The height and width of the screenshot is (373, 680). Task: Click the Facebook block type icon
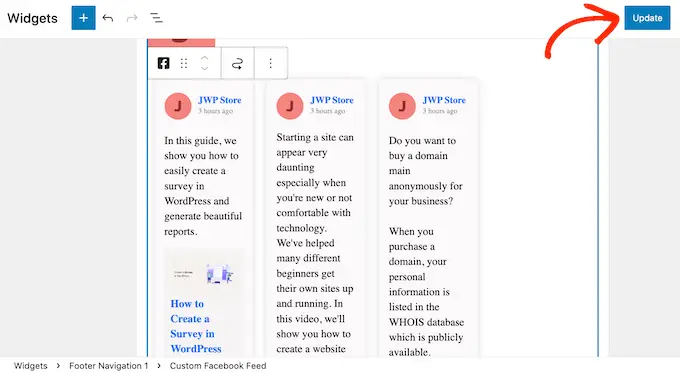tap(163, 63)
